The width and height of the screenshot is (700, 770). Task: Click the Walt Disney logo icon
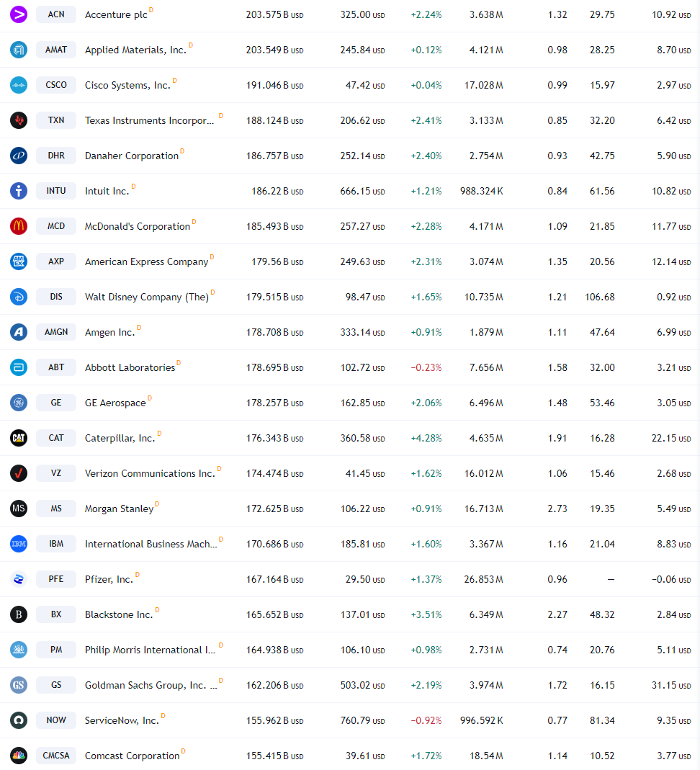[x=19, y=297]
